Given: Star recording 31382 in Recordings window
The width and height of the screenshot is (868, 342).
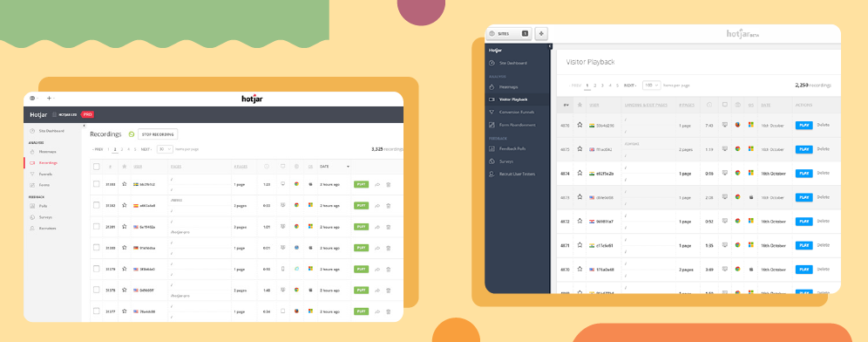Looking at the screenshot, I should pos(125,205).
